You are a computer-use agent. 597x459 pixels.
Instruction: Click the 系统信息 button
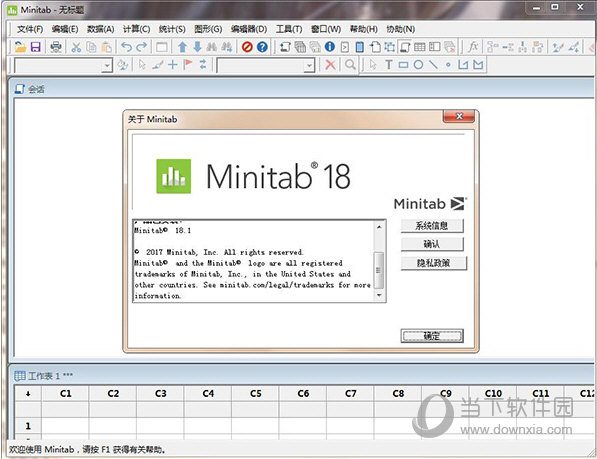click(432, 226)
